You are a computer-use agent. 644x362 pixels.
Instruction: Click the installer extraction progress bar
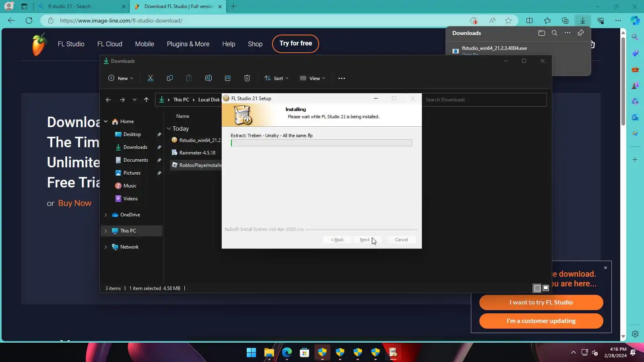point(322,143)
